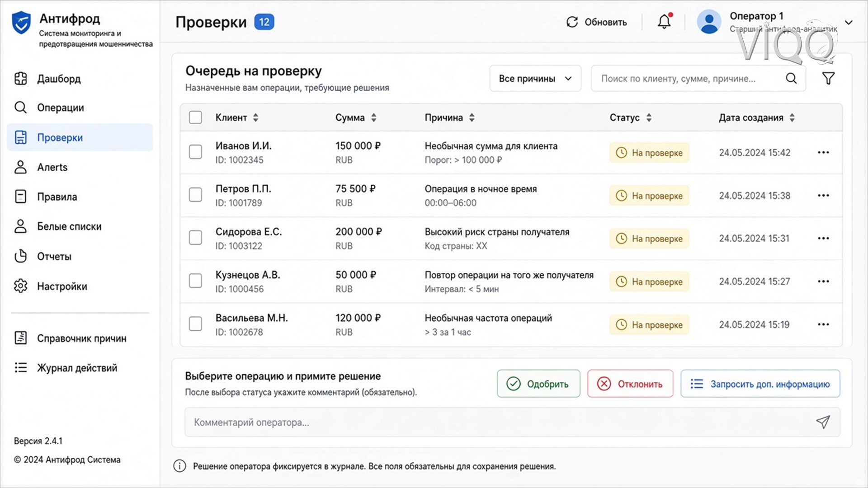Tick the Кузнецов А.В. row checkbox

coord(195,281)
